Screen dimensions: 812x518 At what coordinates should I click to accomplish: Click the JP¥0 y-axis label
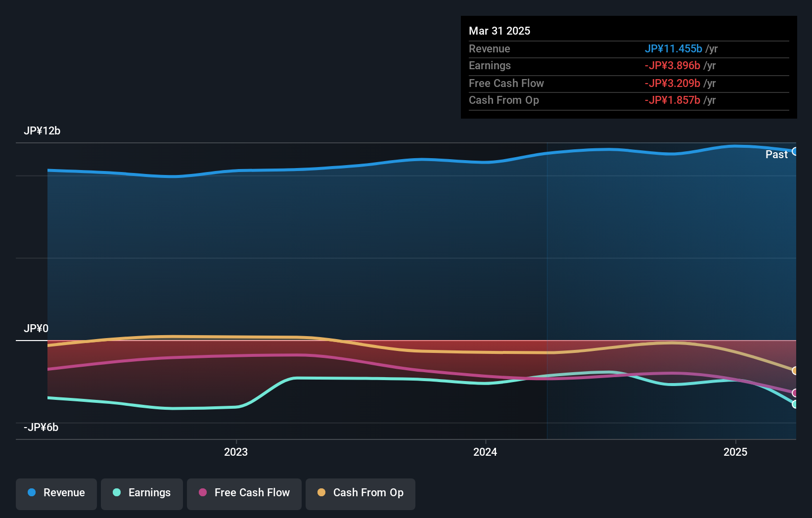[x=36, y=329]
